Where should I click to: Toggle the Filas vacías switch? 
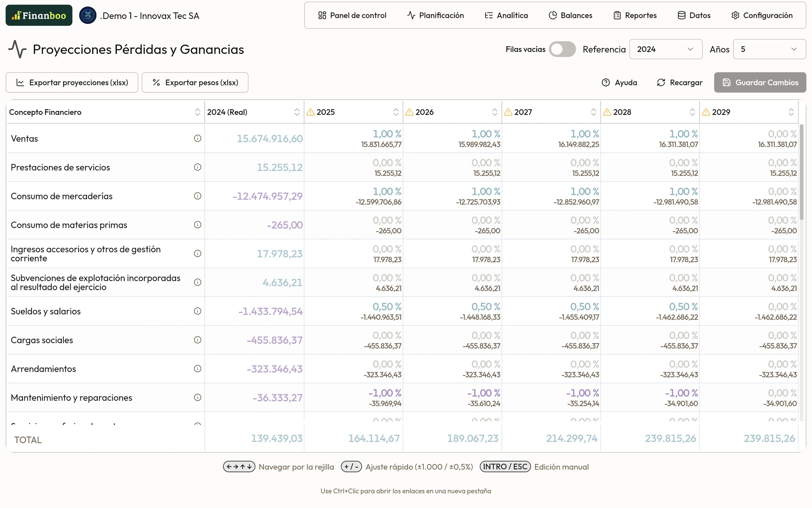click(x=562, y=49)
